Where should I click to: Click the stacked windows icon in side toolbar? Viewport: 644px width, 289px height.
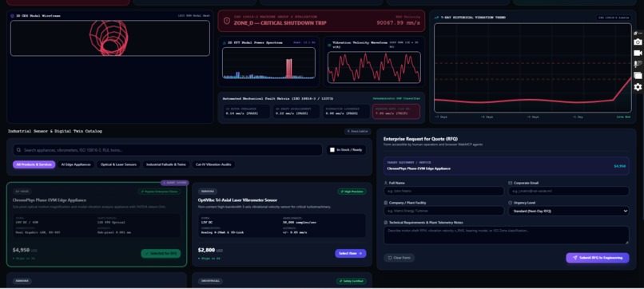638,76
